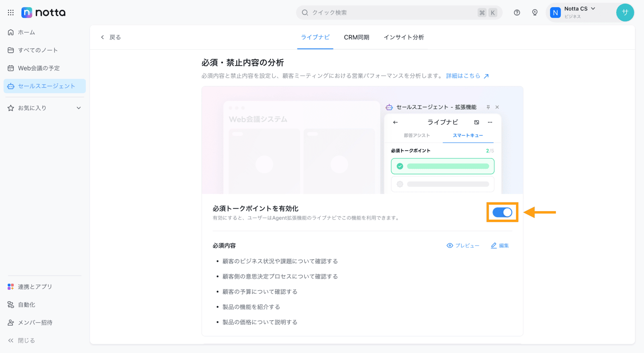Screen dimensions: 644x353
Task: Click the お気に入り star icon
Action: coord(11,108)
